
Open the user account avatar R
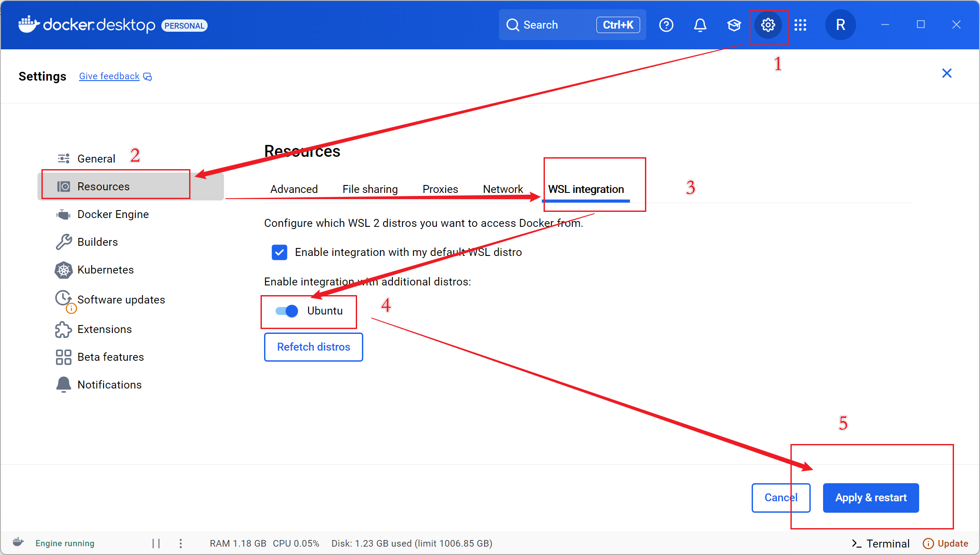pyautogui.click(x=840, y=25)
